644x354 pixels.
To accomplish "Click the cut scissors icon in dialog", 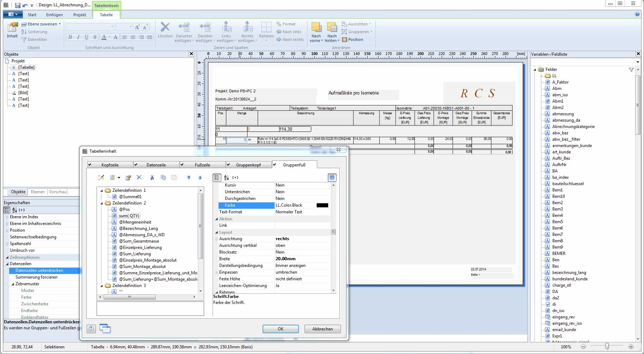I will 152,178.
